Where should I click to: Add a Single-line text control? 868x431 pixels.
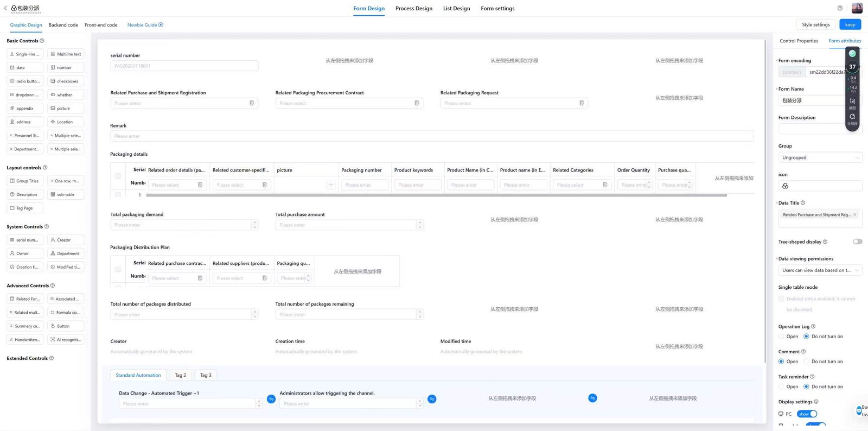pos(25,54)
